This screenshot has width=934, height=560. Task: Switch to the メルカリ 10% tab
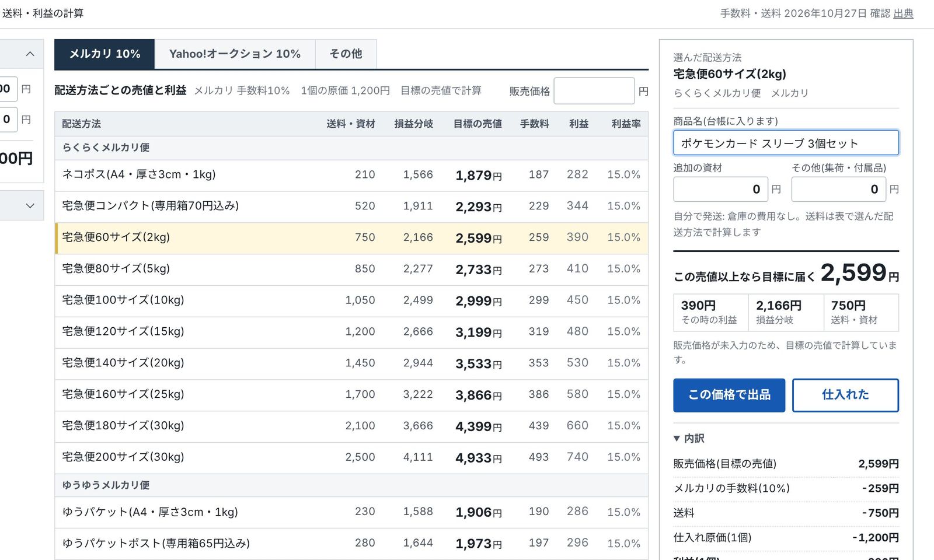[104, 54]
